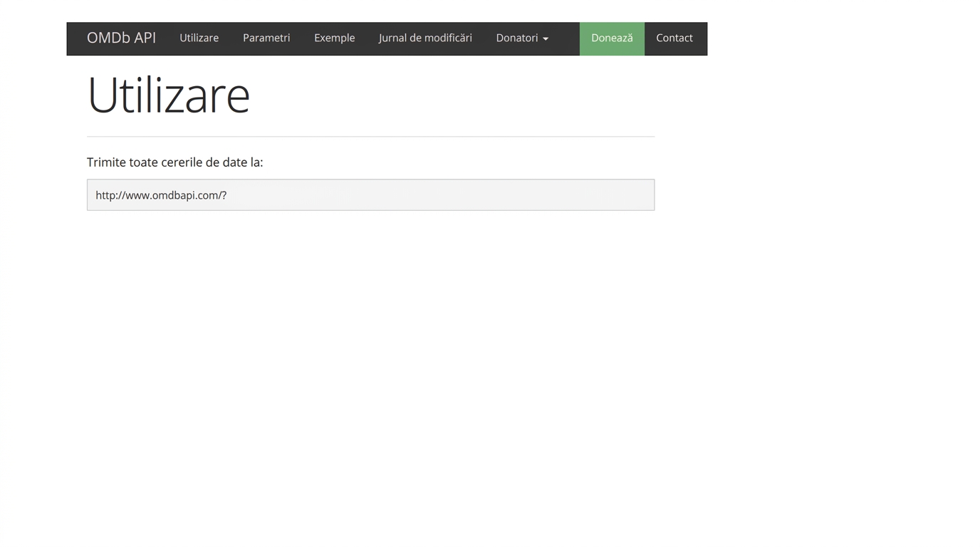Click the 'Trimite toate cererile de date la:' text
The height and width of the screenshot is (547, 980).
[175, 162]
